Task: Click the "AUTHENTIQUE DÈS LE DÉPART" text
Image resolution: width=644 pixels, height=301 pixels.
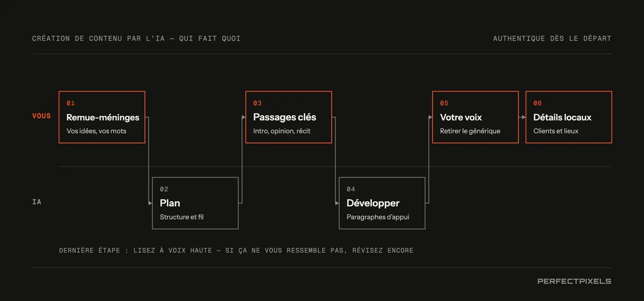Action: [x=552, y=39]
